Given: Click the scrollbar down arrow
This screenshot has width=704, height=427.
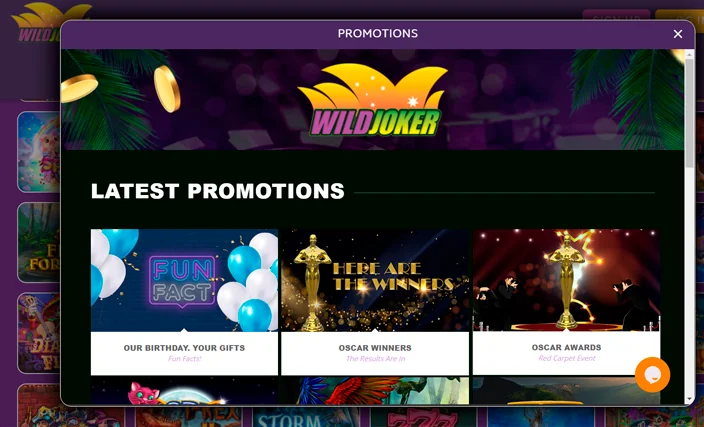Looking at the screenshot, I should point(689,400).
